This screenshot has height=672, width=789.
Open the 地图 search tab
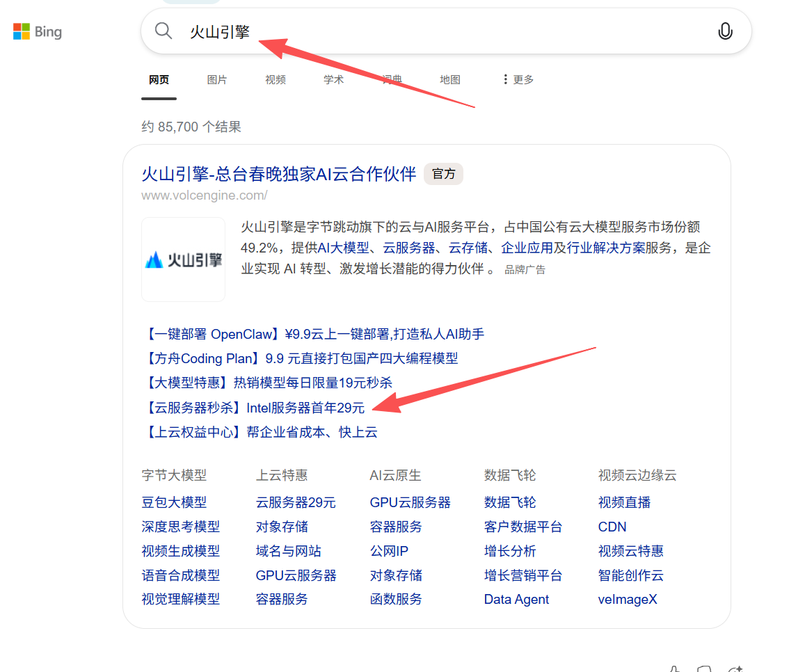pyautogui.click(x=449, y=79)
